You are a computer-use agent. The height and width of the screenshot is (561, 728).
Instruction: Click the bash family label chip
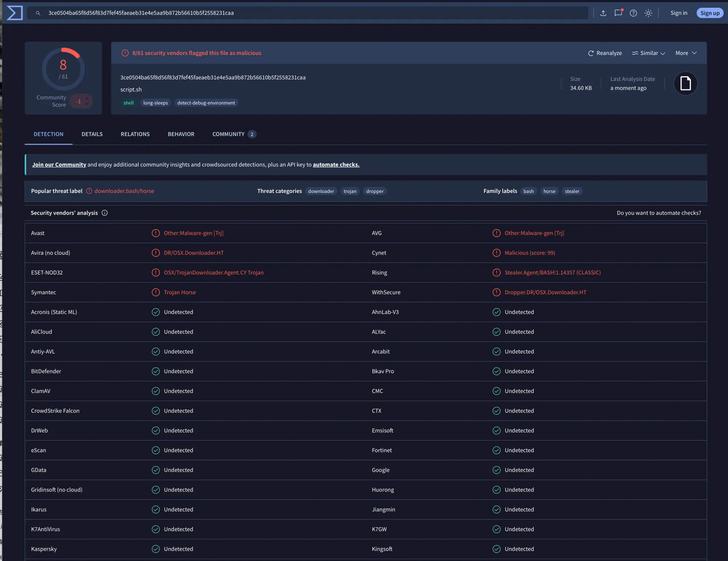529,191
